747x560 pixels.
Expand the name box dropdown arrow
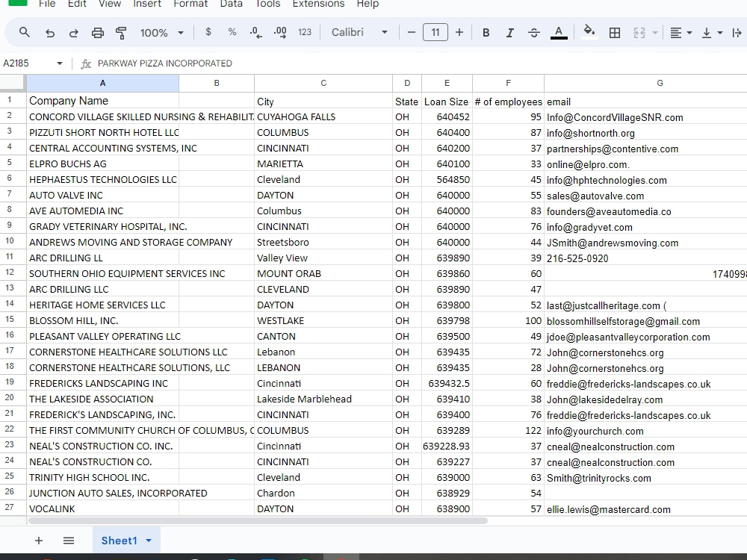[60, 63]
